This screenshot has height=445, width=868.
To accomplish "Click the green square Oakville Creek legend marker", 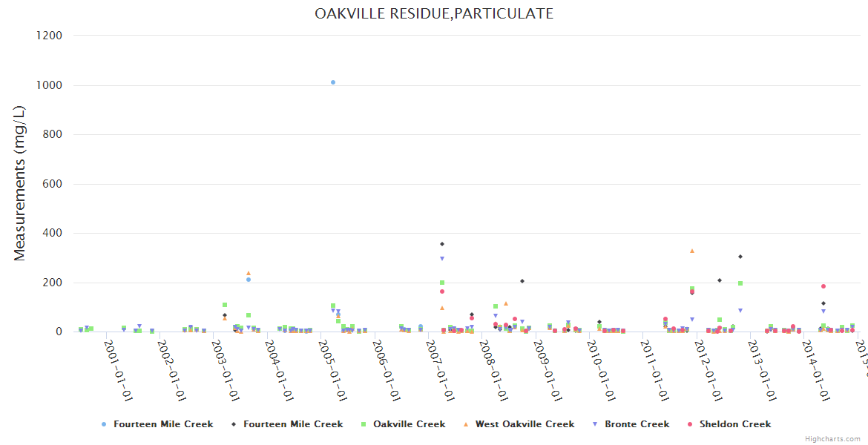I will (364, 424).
